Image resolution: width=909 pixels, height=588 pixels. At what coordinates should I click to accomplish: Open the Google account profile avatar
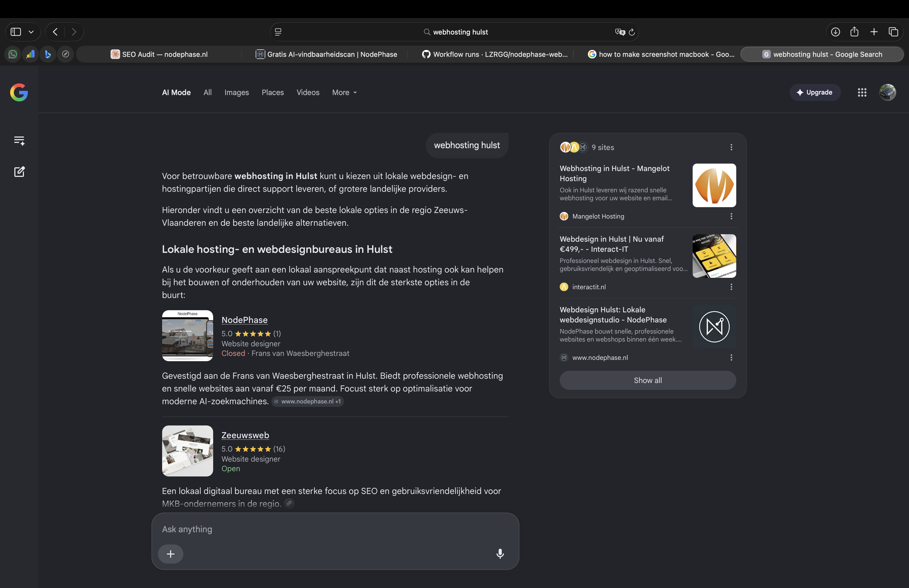888,92
